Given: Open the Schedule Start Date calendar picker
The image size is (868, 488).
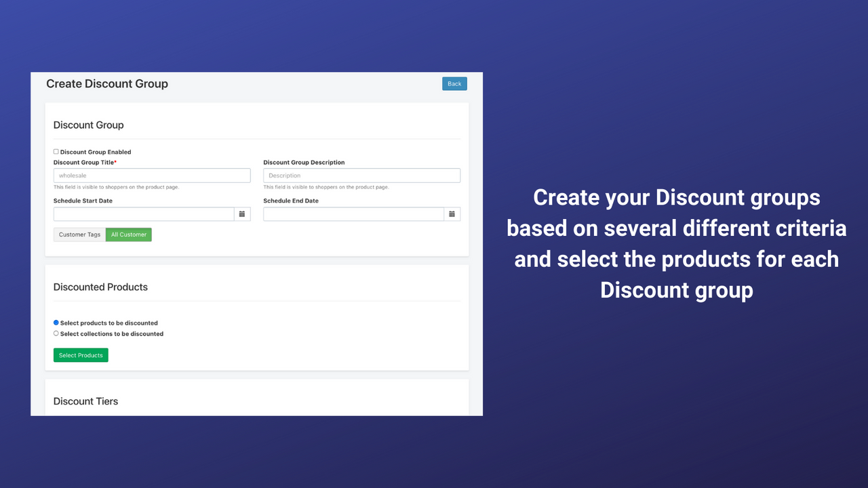Looking at the screenshot, I should tap(242, 213).
